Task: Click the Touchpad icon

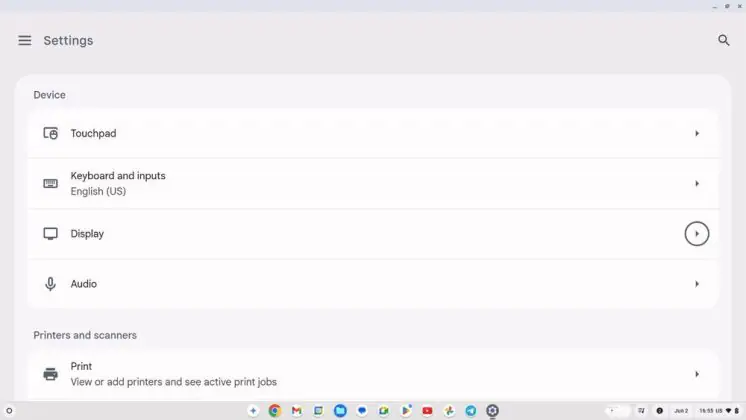Action: pos(50,133)
